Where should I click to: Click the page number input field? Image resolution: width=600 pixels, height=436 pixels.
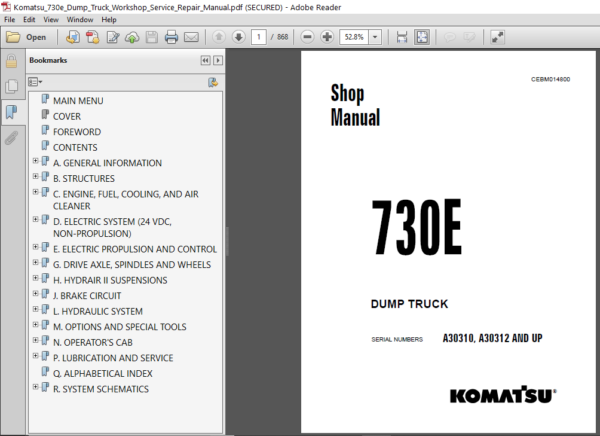pyautogui.click(x=259, y=37)
